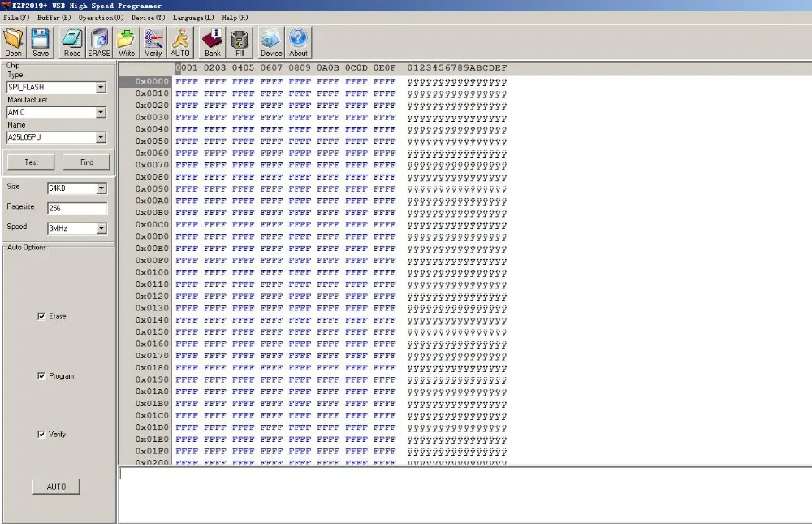
Task: Select address row 0x0100
Action: [152, 273]
